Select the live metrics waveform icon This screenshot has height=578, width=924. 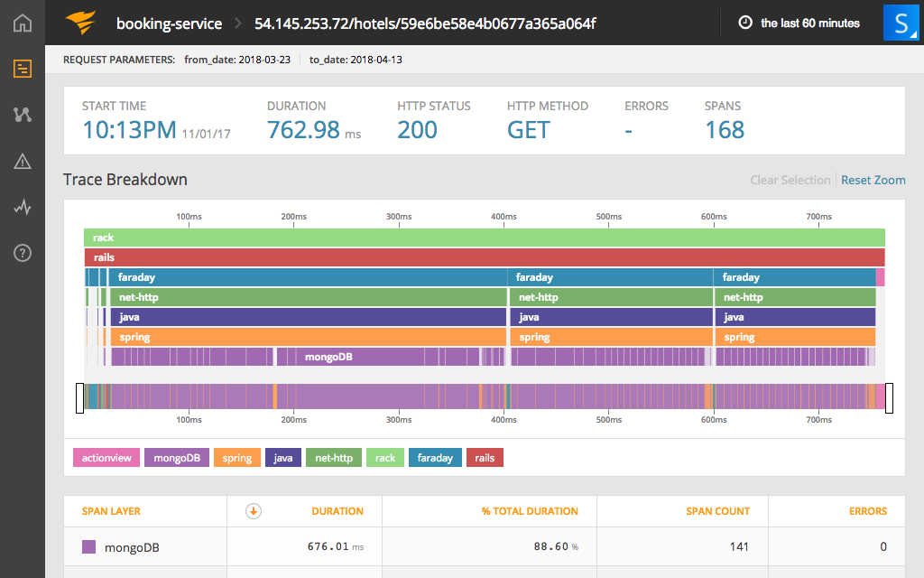click(22, 207)
